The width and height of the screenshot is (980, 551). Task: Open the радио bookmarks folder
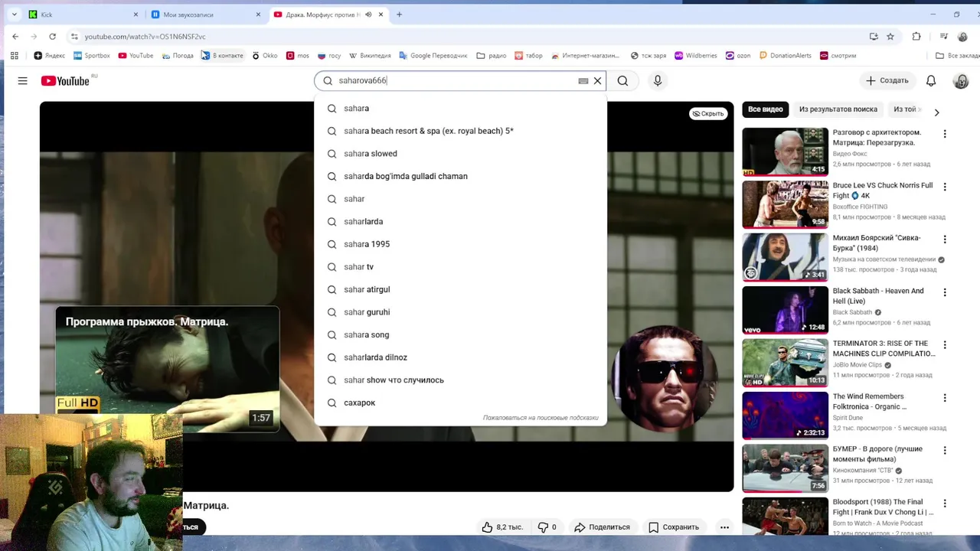pos(492,55)
